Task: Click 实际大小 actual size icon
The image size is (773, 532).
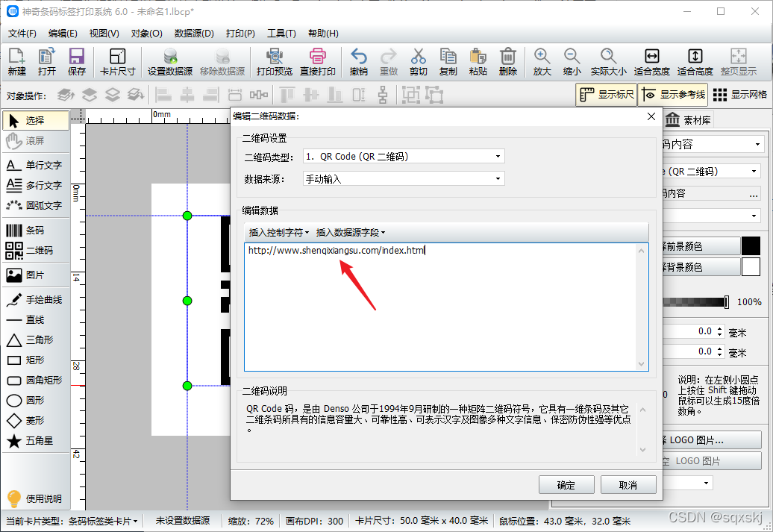Action: 608,62
